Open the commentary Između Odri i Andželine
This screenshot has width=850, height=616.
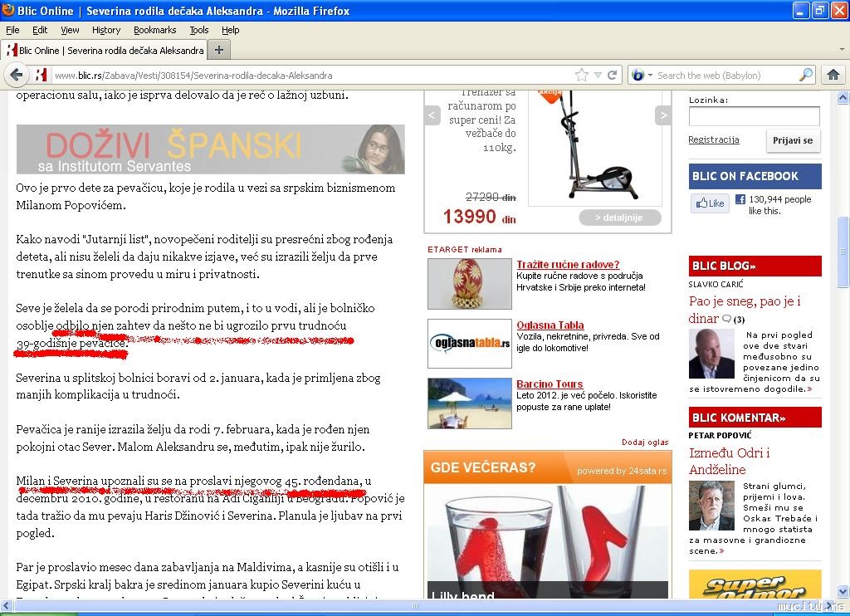(729, 461)
